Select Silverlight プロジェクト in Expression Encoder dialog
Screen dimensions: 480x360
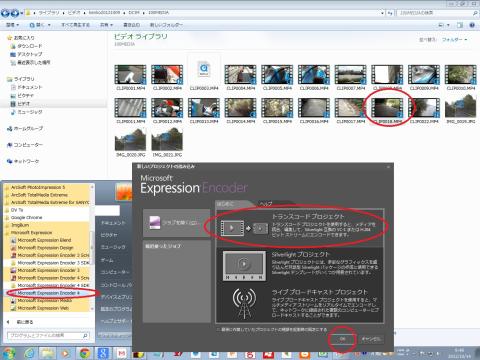(299, 266)
